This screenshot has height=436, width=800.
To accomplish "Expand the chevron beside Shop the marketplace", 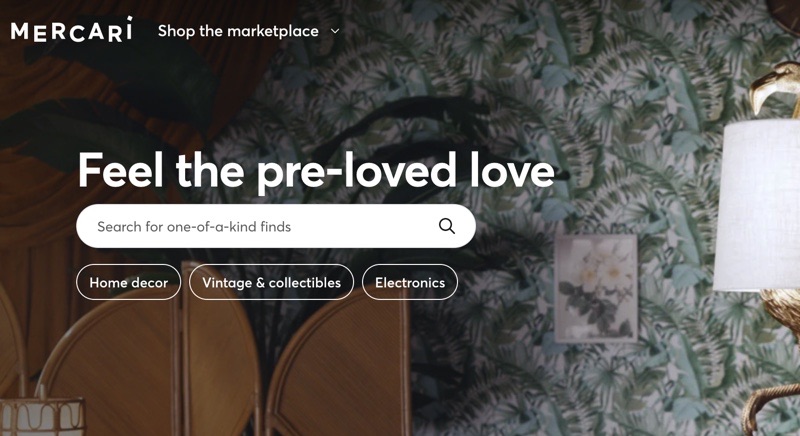I will (335, 31).
